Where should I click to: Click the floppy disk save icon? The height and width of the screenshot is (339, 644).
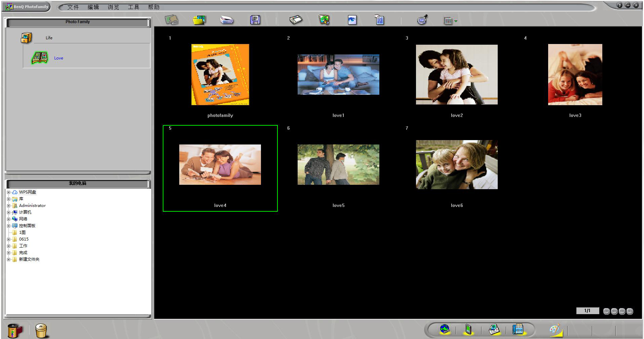pos(255,20)
